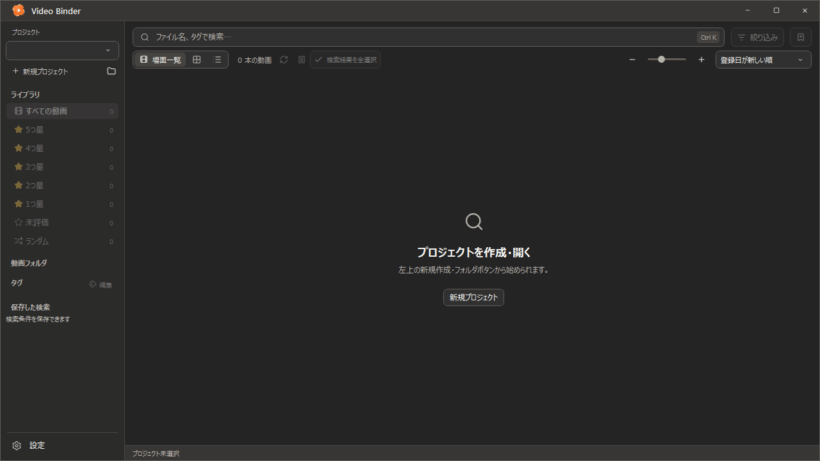Screen dimensions: 820x461
Task: Click the Video Binder app logo icon
Action: click(x=18, y=10)
